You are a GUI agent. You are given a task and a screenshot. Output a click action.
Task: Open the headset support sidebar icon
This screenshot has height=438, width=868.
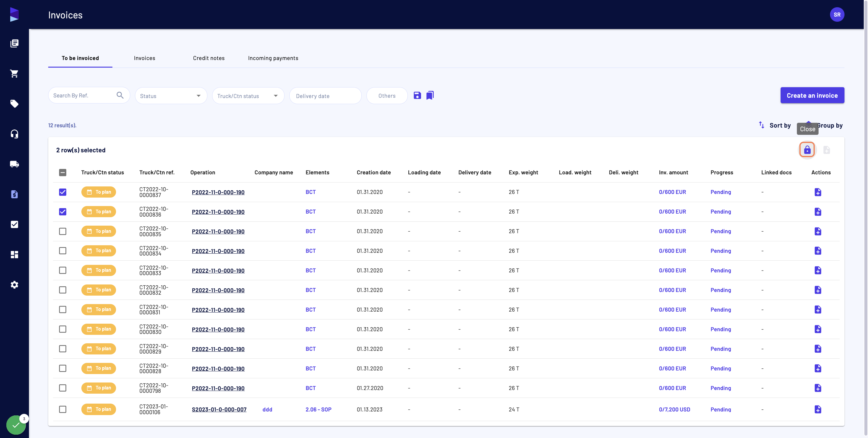point(14,134)
